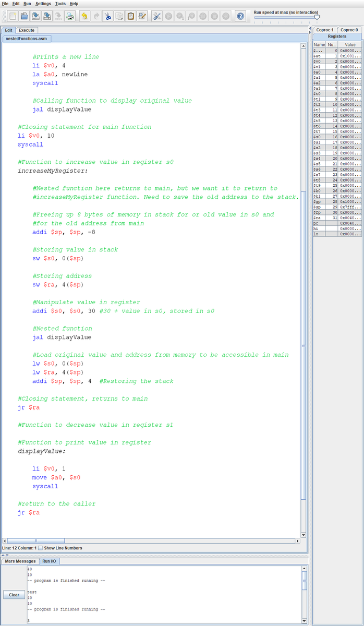Open the Help menu

pyautogui.click(x=74, y=4)
